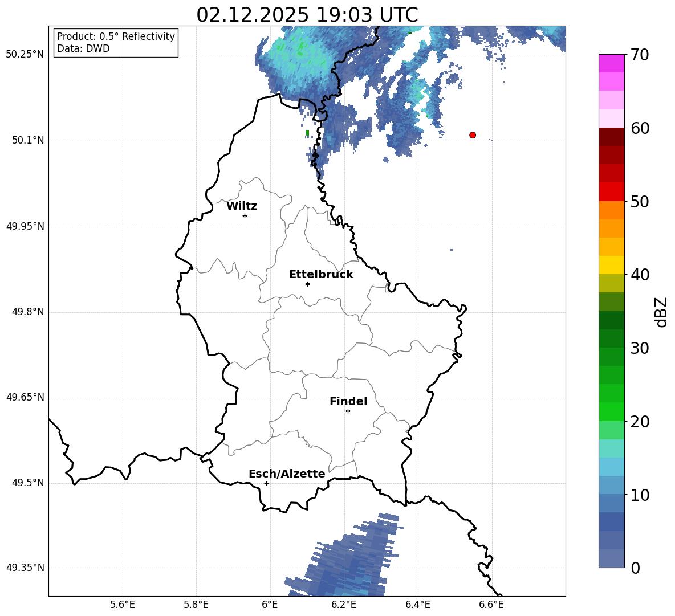
Task: Click the 60 value on colorbar
Action: coord(640,128)
